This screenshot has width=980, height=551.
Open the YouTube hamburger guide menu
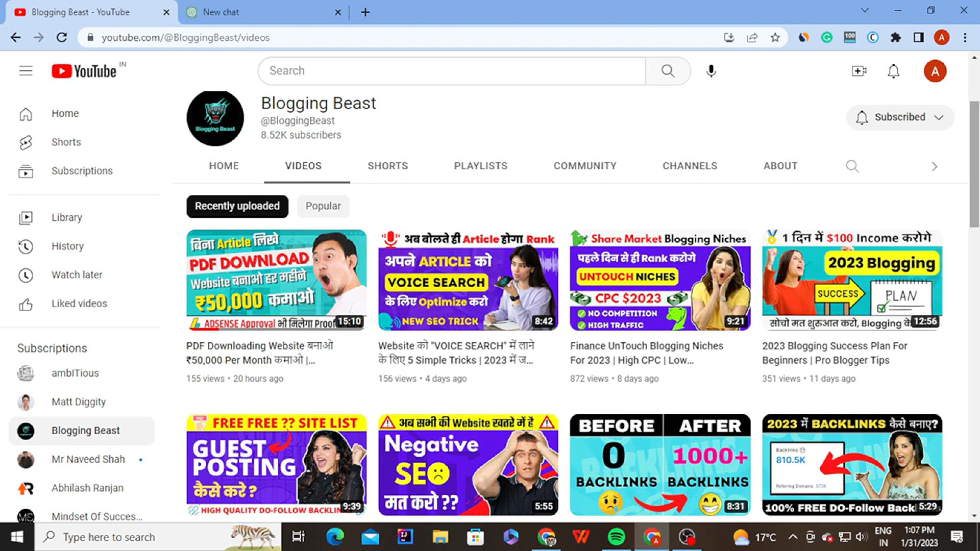click(x=26, y=71)
